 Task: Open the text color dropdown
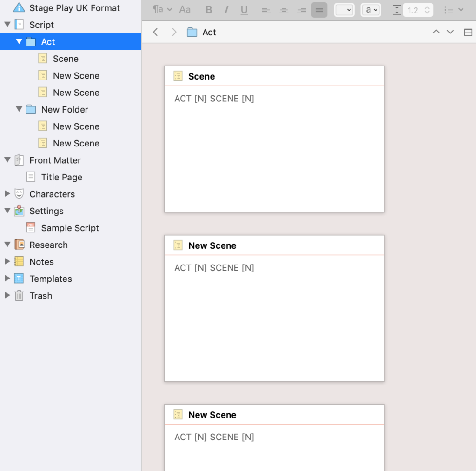click(344, 10)
